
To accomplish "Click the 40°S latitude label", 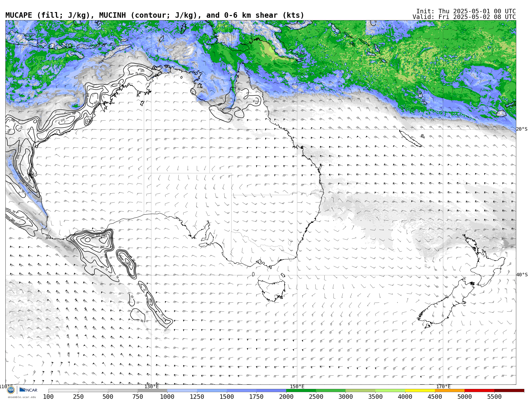I will [x=522, y=275].
